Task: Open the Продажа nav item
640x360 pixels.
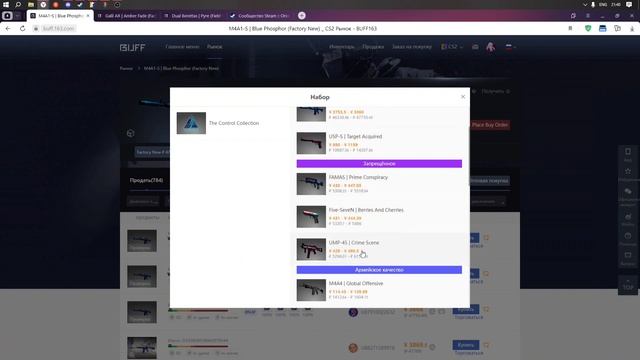Action: tap(373, 47)
